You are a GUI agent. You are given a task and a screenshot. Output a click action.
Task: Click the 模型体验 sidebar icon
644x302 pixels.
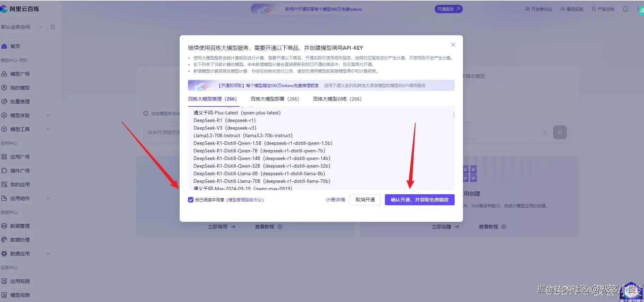pyautogui.click(x=4, y=115)
